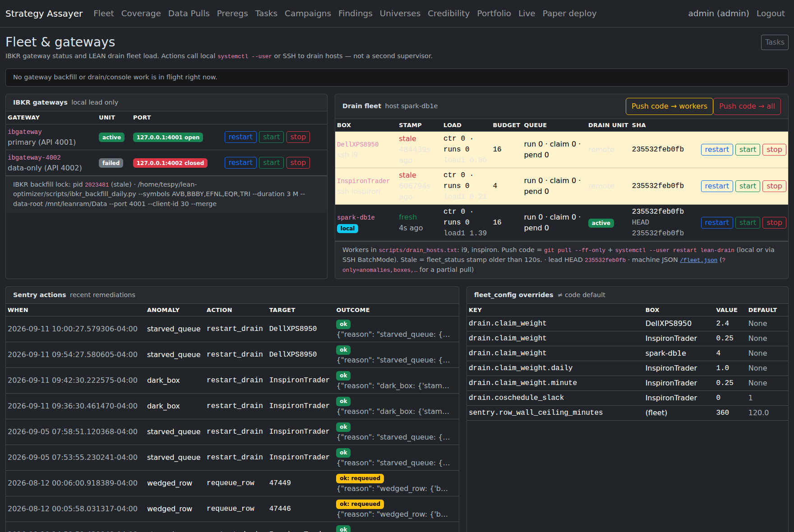Image resolution: width=794 pixels, height=532 pixels.
Task: Start the ibgateway-4002 gateway
Action: pyautogui.click(x=272, y=163)
